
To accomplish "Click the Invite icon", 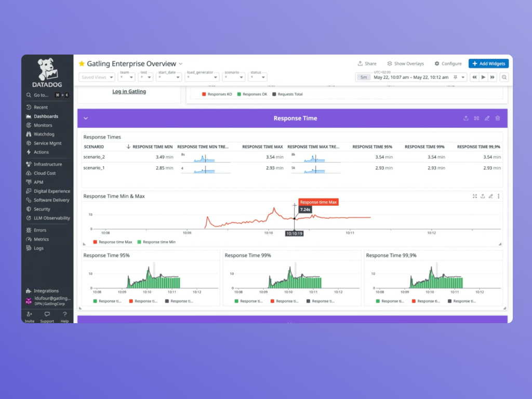I will click(x=29, y=314).
